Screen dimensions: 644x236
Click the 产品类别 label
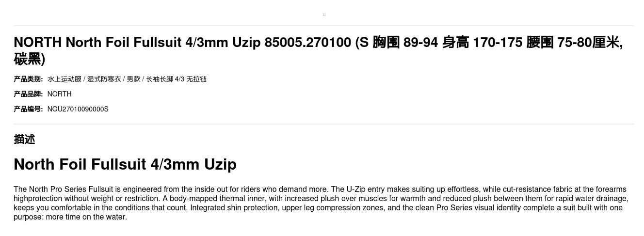point(28,79)
